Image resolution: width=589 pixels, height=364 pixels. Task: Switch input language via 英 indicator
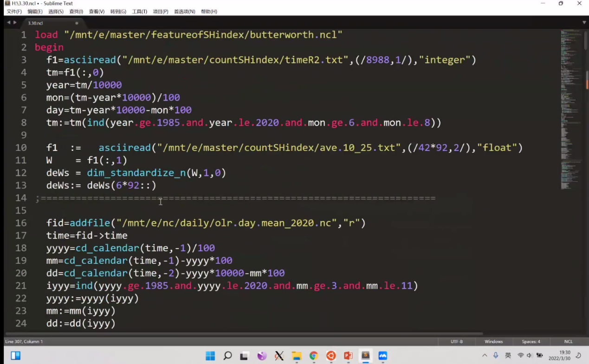508,355
